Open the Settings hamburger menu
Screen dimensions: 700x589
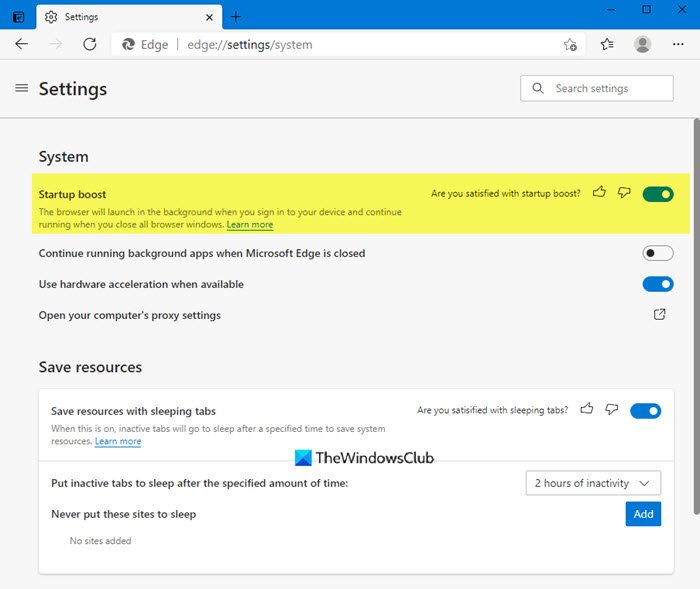(22, 89)
